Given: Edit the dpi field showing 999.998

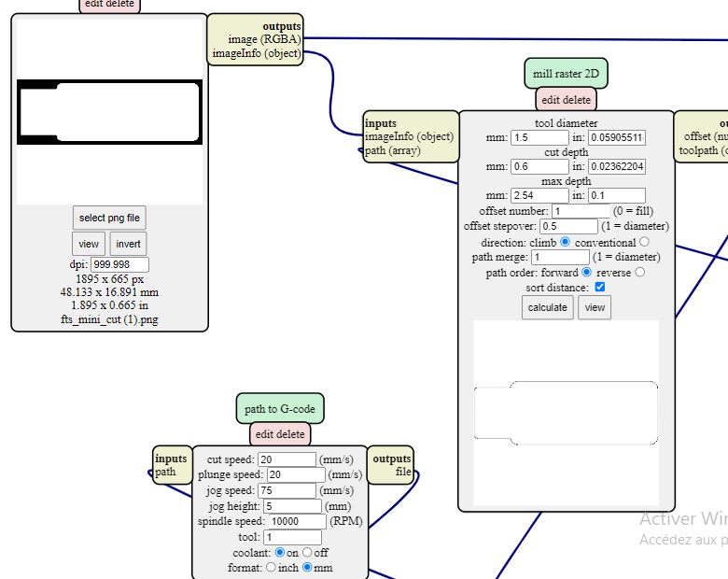Looking at the screenshot, I should coord(119,264).
